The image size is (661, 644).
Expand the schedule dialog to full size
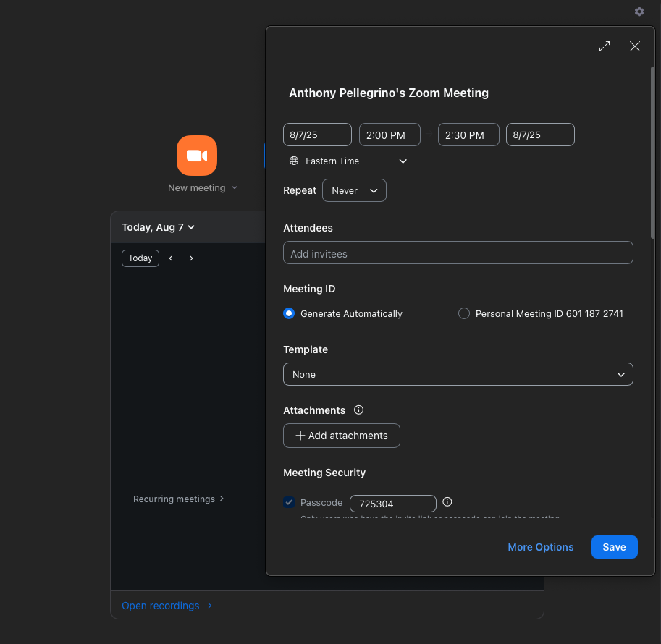(605, 46)
